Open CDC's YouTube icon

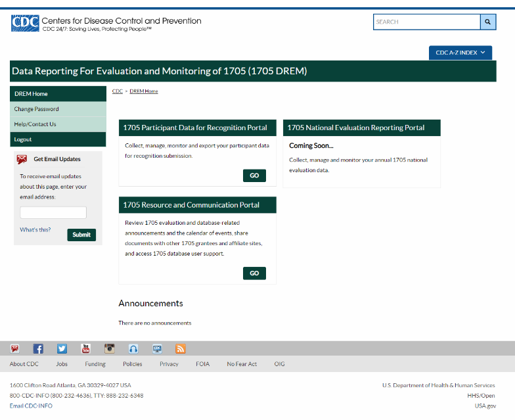85,348
